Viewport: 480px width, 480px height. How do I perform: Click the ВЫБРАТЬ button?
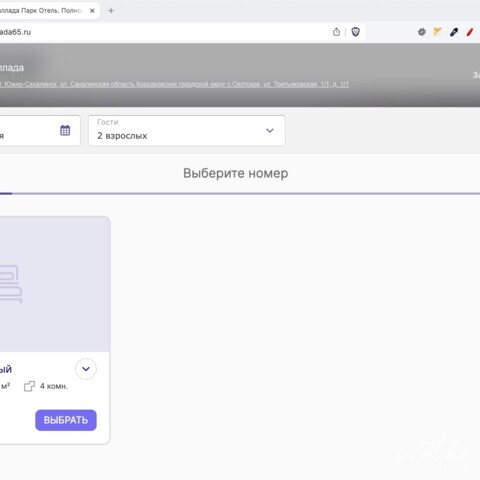66,420
